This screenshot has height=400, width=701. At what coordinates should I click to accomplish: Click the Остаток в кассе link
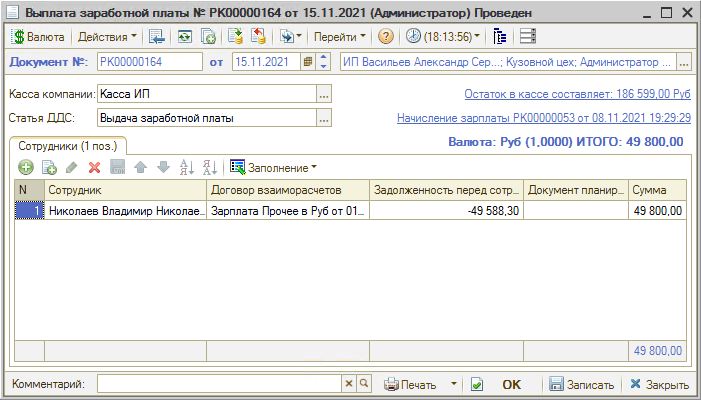577,94
